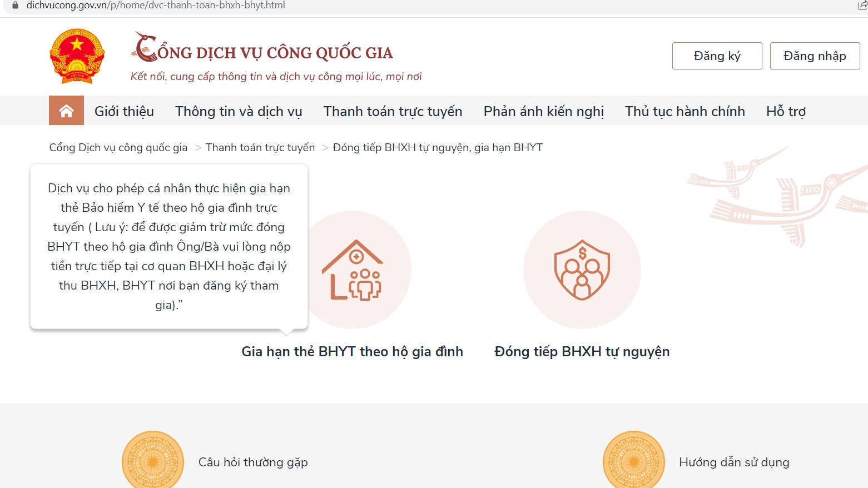Screen dimensions: 868x488
Task: Click the Thanh toán trực tuyến breadcrumb
Action: [260, 147]
